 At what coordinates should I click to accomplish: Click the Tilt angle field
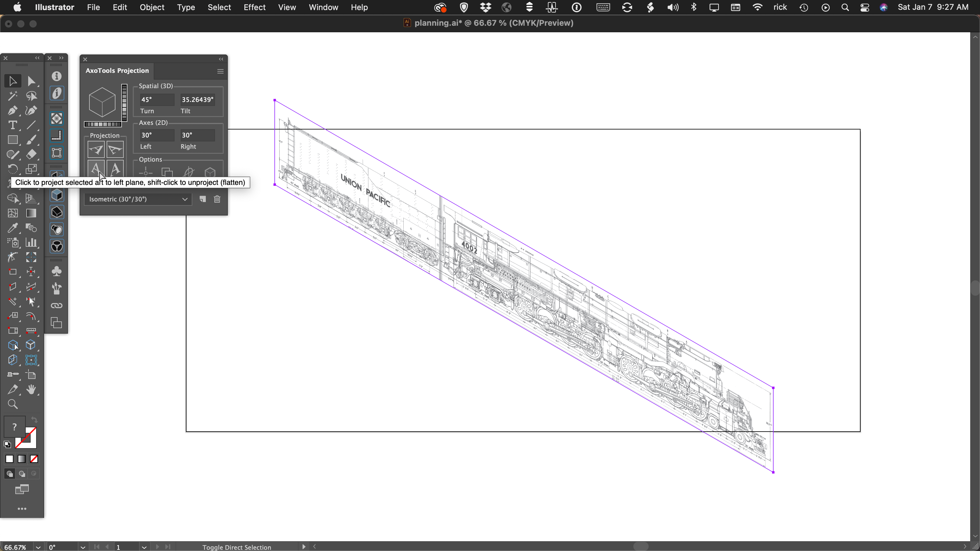pos(198,99)
